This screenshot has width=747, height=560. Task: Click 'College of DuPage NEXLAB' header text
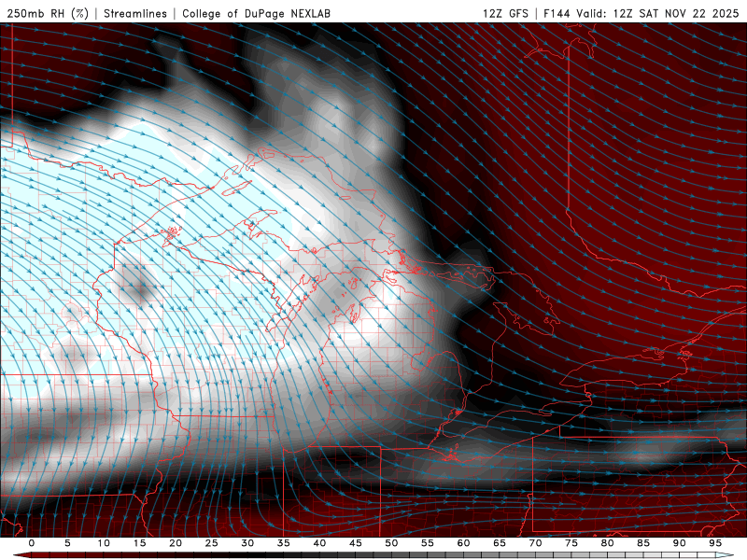pyautogui.click(x=256, y=13)
